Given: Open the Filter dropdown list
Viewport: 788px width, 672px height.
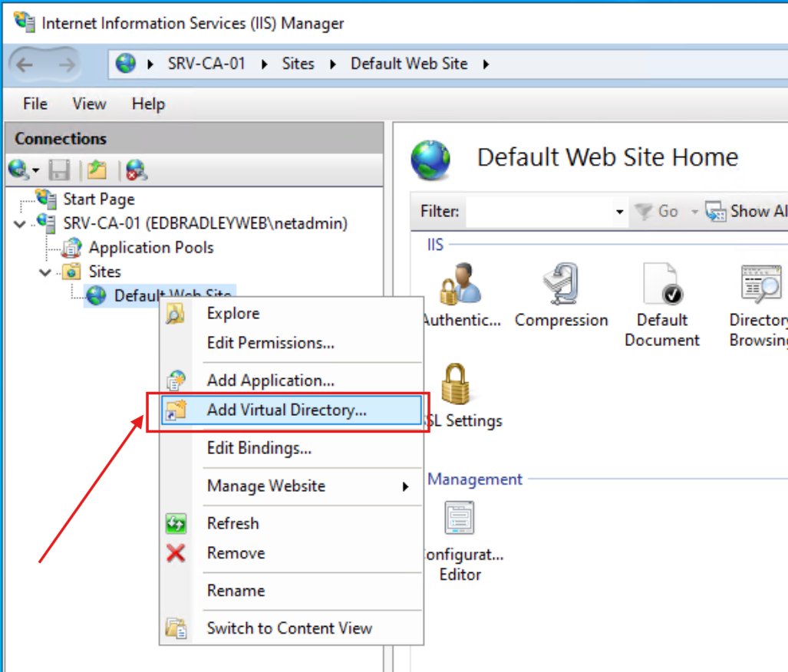Looking at the screenshot, I should (619, 212).
